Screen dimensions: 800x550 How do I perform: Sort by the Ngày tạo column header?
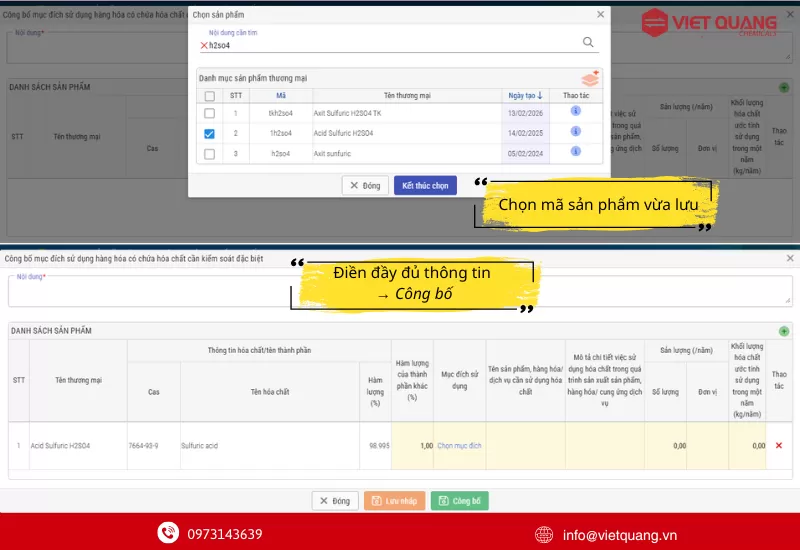[x=525, y=96]
